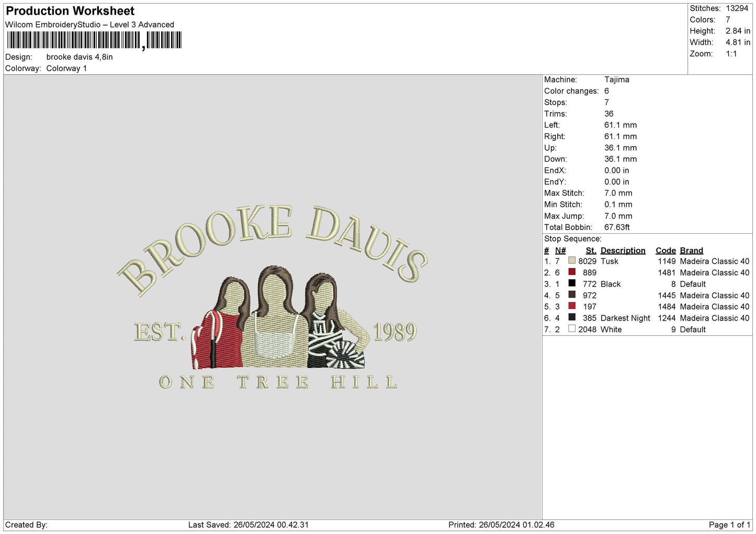
Task: Click the 'Created By:' footer label
Action: [x=26, y=525]
